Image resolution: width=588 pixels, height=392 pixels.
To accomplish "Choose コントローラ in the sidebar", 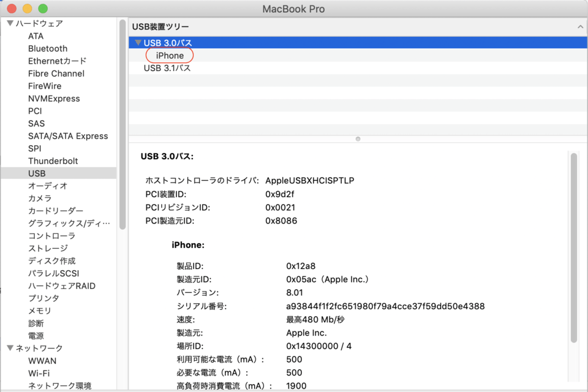I will coord(51,236).
